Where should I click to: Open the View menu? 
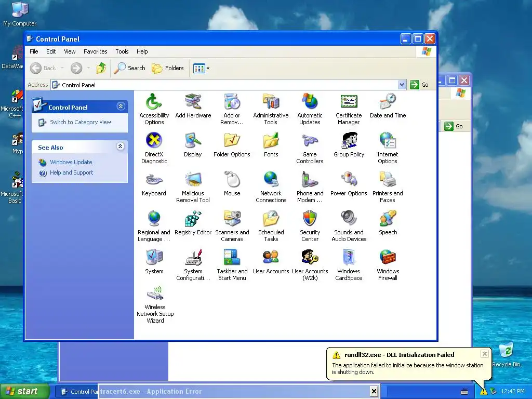(x=70, y=51)
